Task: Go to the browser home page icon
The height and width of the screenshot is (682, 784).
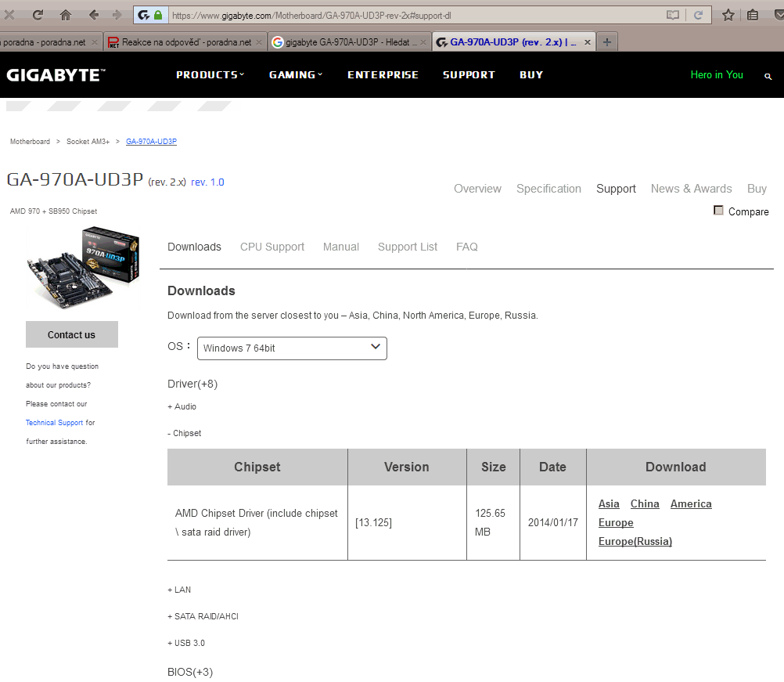Action: [65, 15]
